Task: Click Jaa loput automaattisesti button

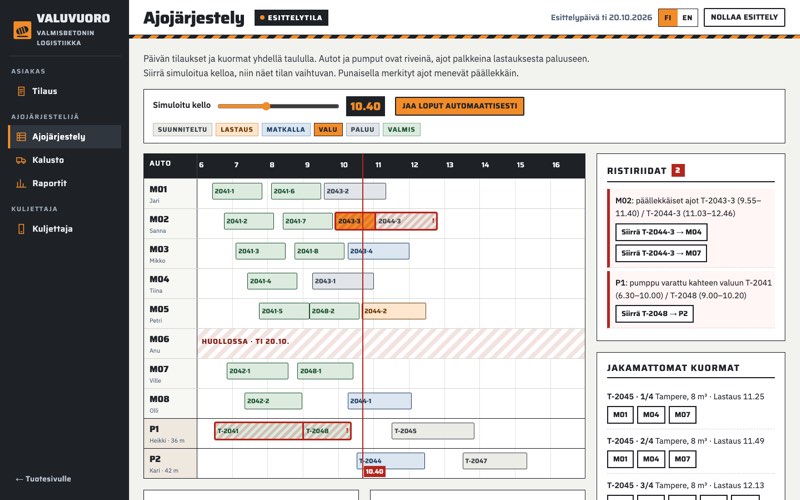Action: pyautogui.click(x=459, y=106)
